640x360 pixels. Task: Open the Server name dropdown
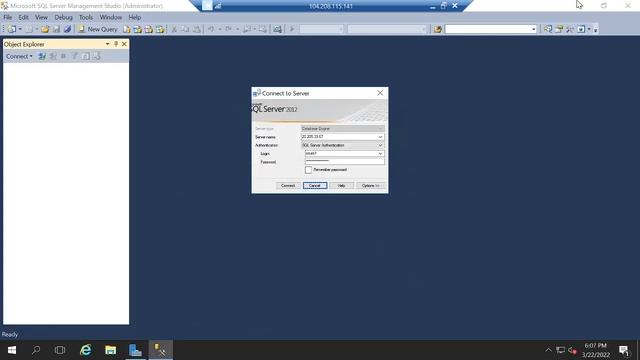380,137
